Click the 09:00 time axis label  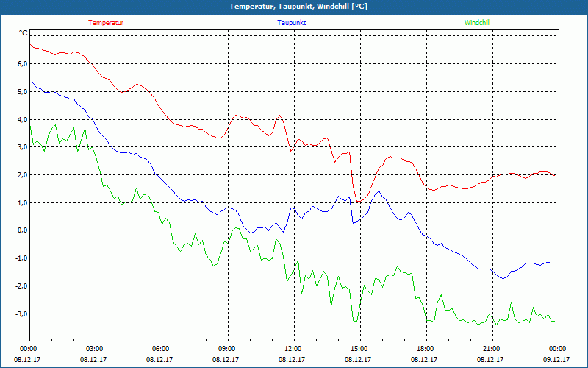click(x=228, y=349)
